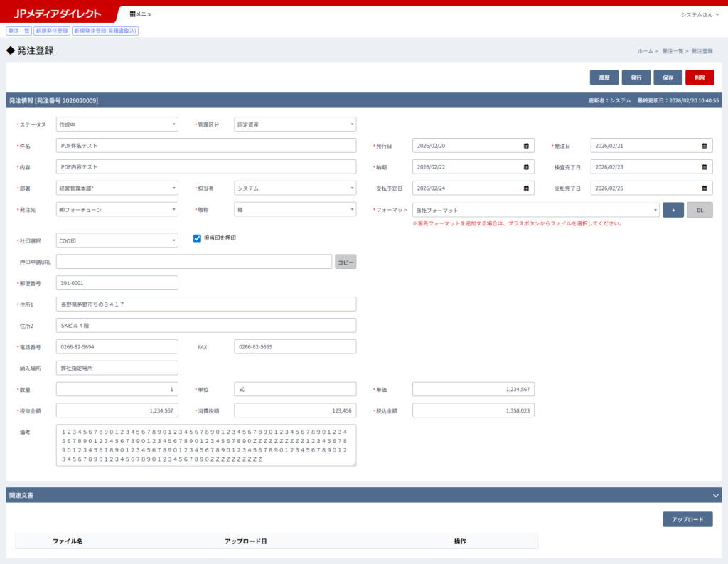The height and width of the screenshot is (564, 728).
Task: Open the 社印選択 dropdown
Action: [117, 240]
